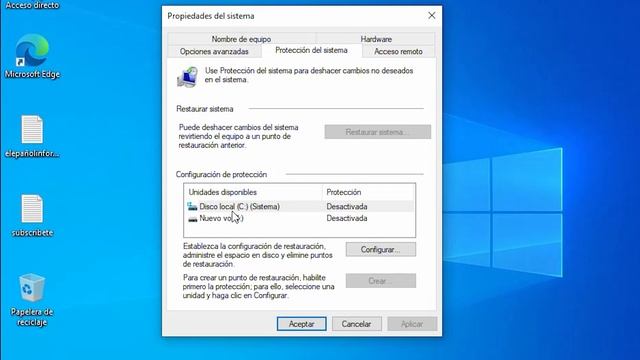Click Desactivada status for Disco local
The width and height of the screenshot is (640, 360).
[347, 207]
